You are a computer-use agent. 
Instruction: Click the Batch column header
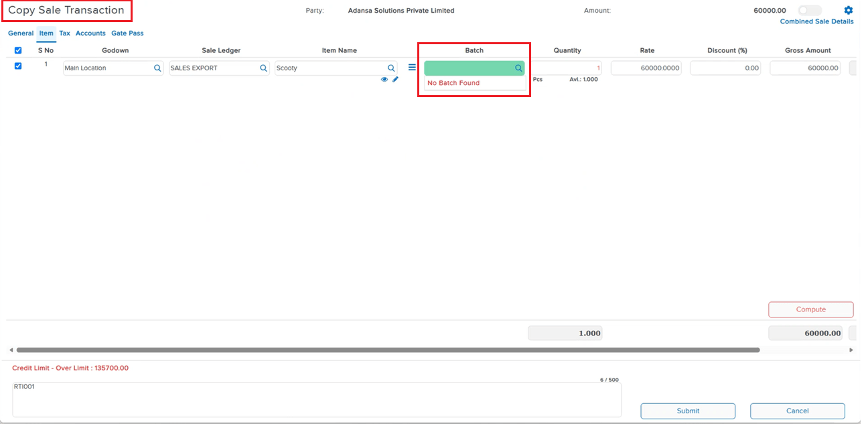(x=474, y=50)
